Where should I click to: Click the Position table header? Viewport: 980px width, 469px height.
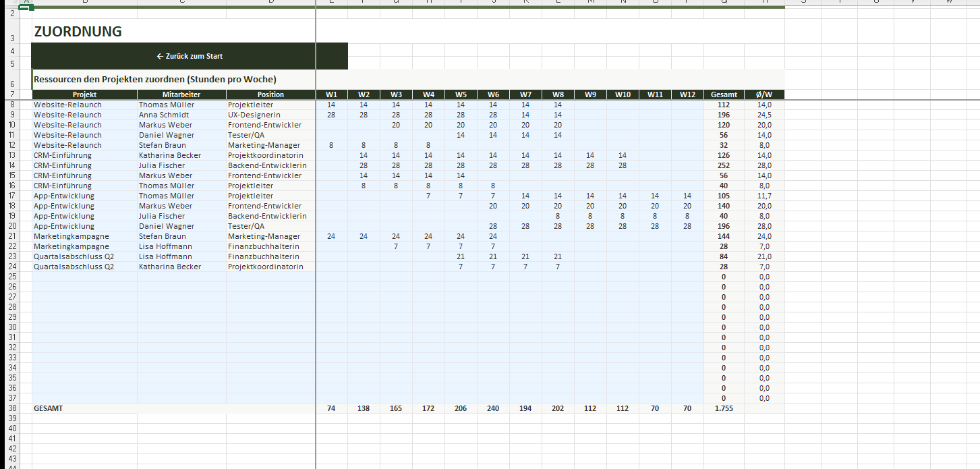coord(270,94)
